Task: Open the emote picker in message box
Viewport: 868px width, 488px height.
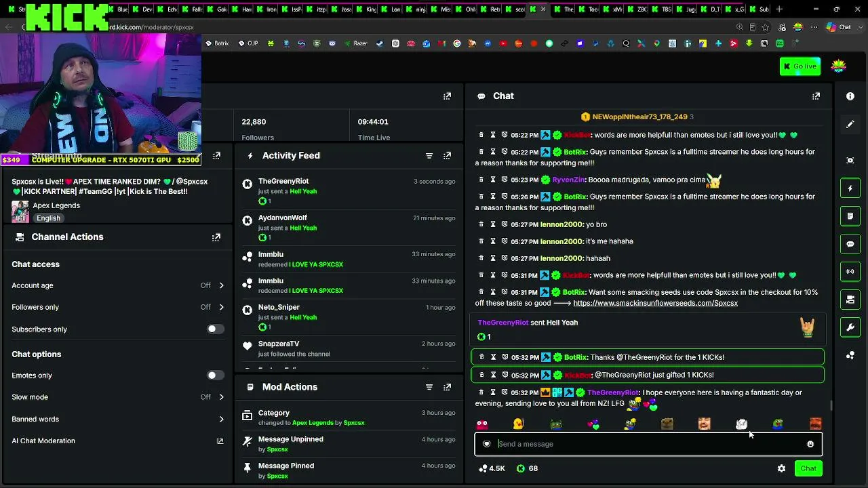Action: click(x=810, y=444)
